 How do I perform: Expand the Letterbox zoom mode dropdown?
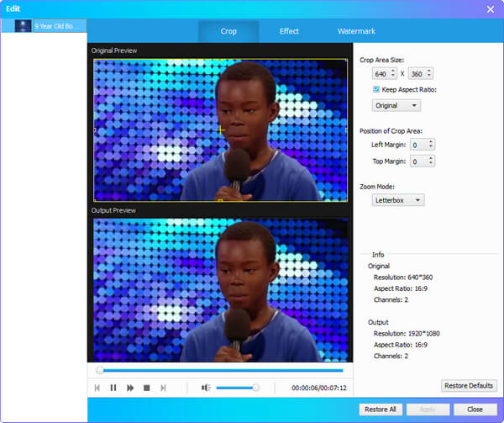tap(398, 200)
